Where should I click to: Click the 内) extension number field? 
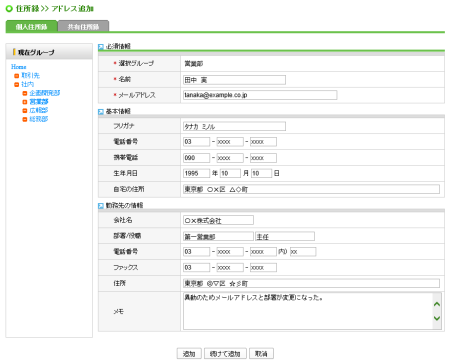[303, 252]
